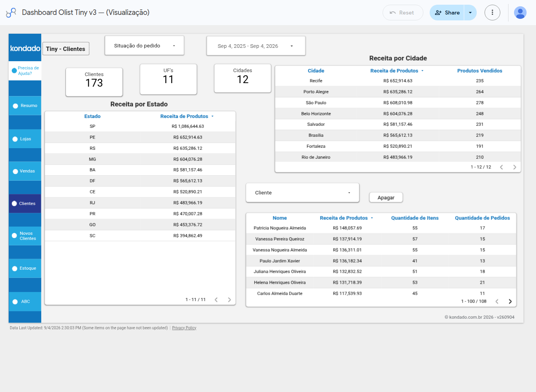This screenshot has width=536, height=392.
Task: Open the Privacy Policy link
Action: coord(184,328)
